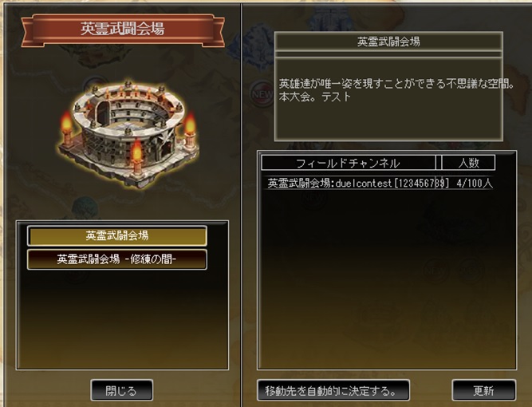
Task: Close the window with the 閉じる button
Action: (121, 390)
